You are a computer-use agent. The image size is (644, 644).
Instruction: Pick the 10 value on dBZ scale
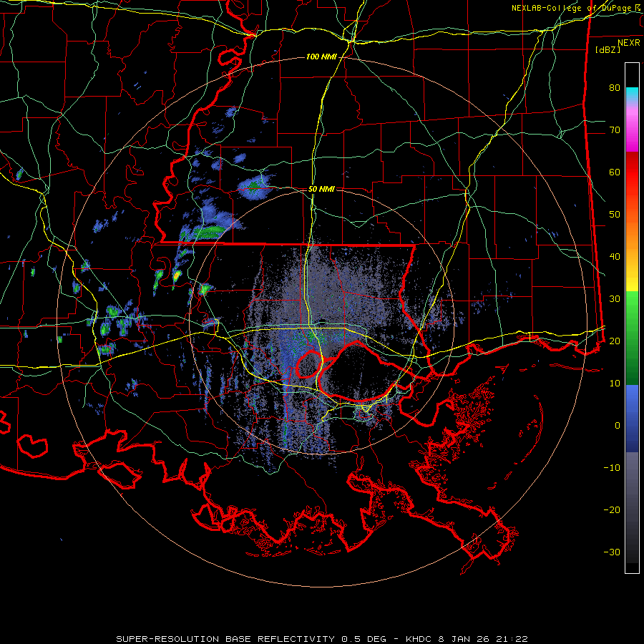pyautogui.click(x=615, y=384)
